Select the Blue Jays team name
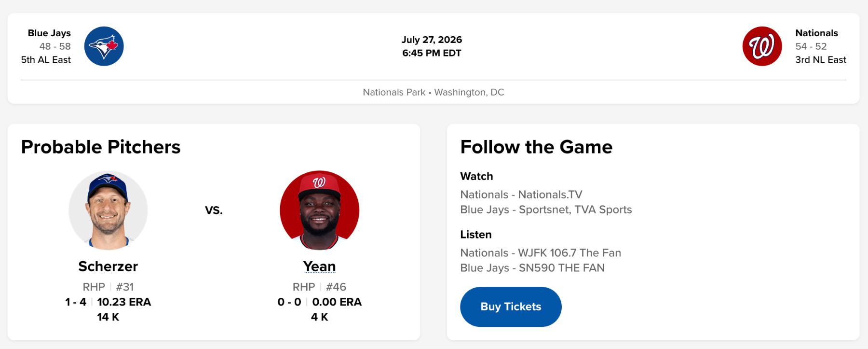Viewport: 868px width, 349px height. [49, 33]
